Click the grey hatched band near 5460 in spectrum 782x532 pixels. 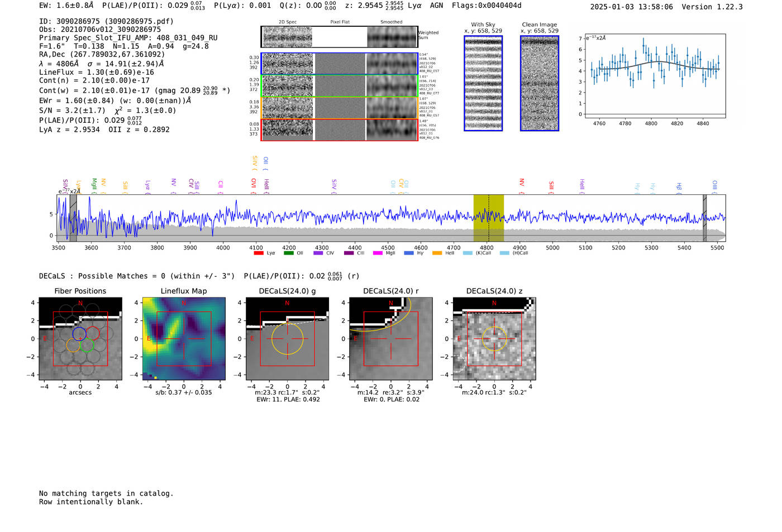point(704,218)
